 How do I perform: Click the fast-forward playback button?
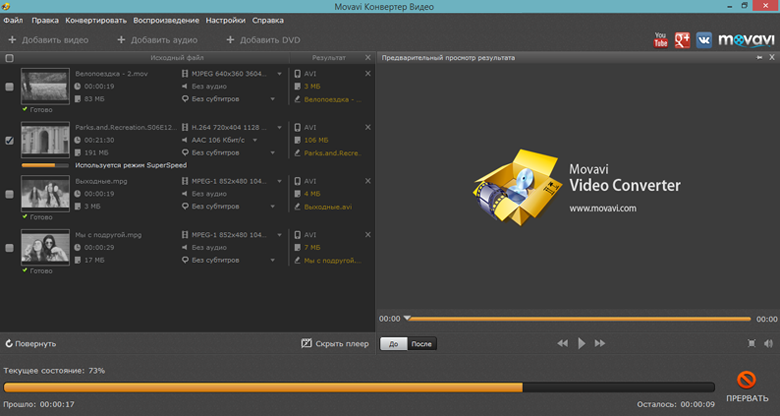(x=600, y=343)
